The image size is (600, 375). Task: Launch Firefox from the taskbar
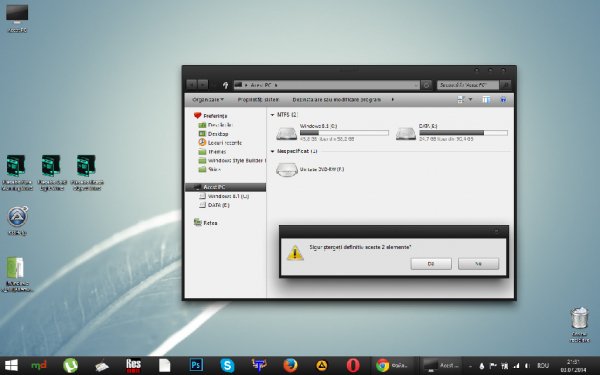coord(290,365)
